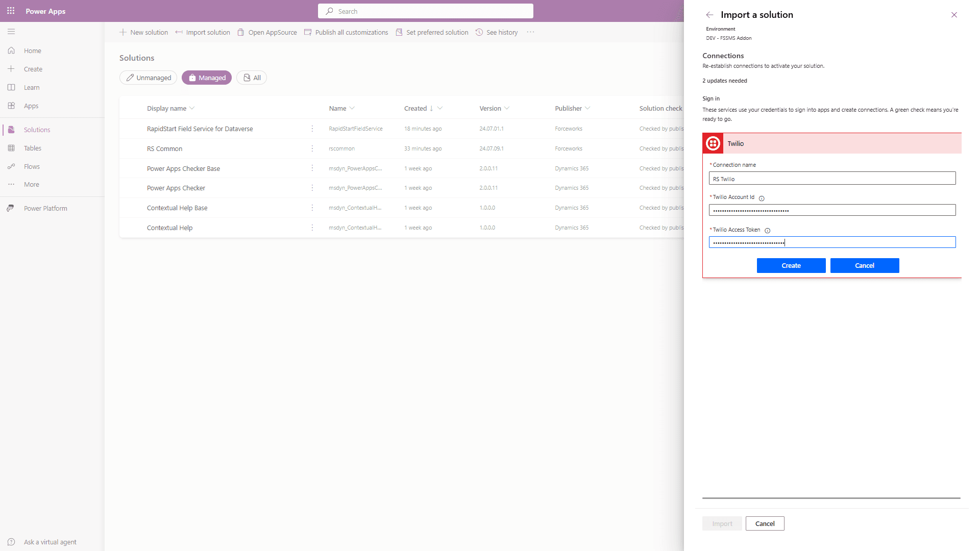Select Solutions in the left navigation
Viewport: 980px width, 551px height.
[x=37, y=129]
